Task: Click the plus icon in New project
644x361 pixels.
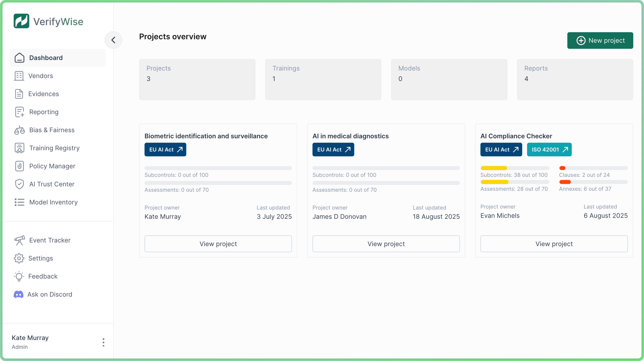Action: pos(581,40)
